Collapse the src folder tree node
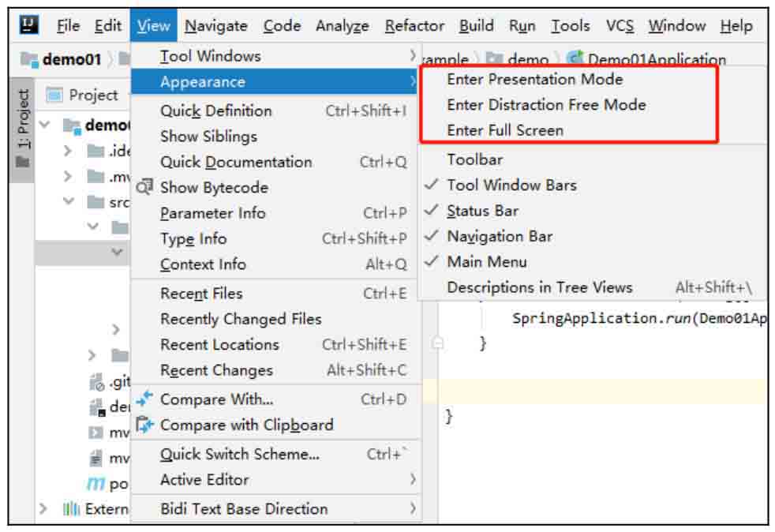Viewport: 775px width, 532px height. pyautogui.click(x=69, y=202)
